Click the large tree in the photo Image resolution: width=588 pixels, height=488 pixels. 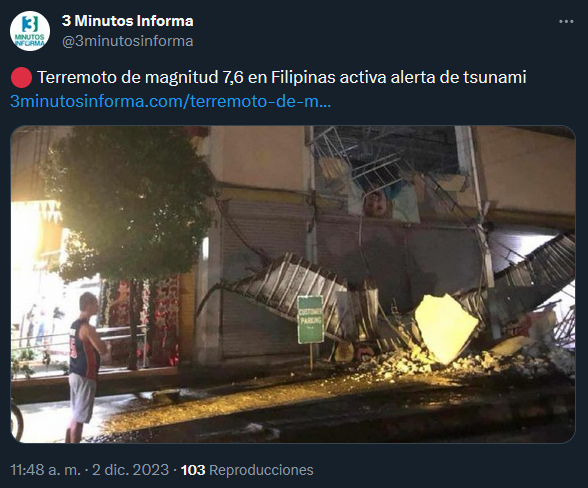pyautogui.click(x=131, y=203)
